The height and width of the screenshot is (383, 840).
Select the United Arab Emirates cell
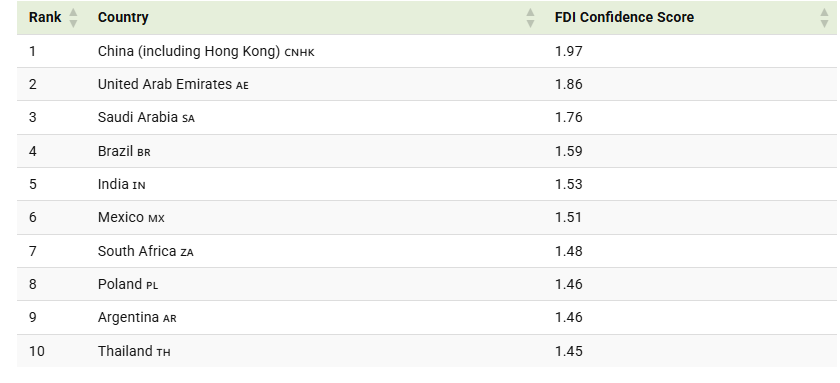[173, 84]
